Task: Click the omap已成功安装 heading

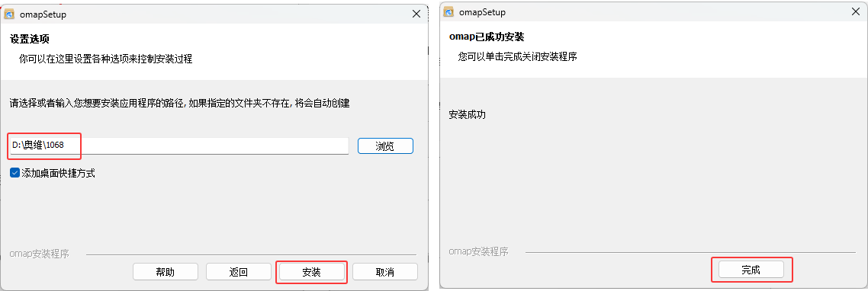Action: (x=487, y=37)
